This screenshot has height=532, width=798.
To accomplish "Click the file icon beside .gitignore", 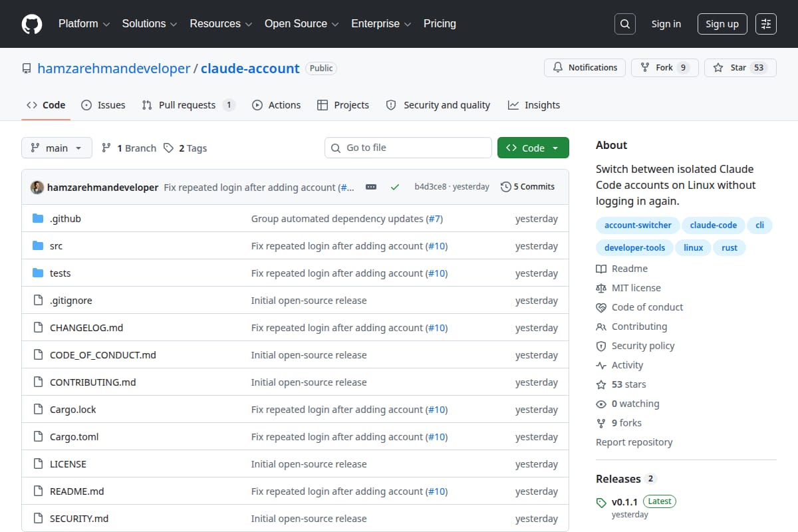I will pos(38,301).
